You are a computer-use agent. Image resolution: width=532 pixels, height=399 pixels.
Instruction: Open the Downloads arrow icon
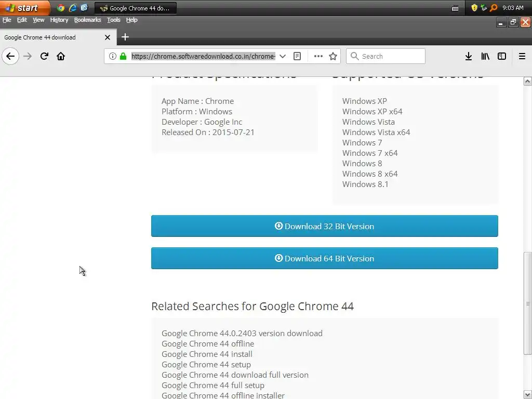[468, 56]
